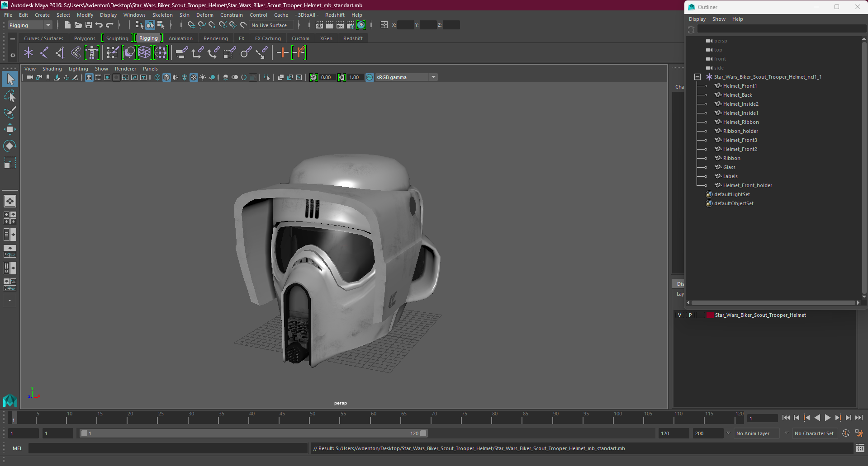This screenshot has width=868, height=466.
Task: Click the Lattice deformer shelf icon
Action: [x=144, y=53]
